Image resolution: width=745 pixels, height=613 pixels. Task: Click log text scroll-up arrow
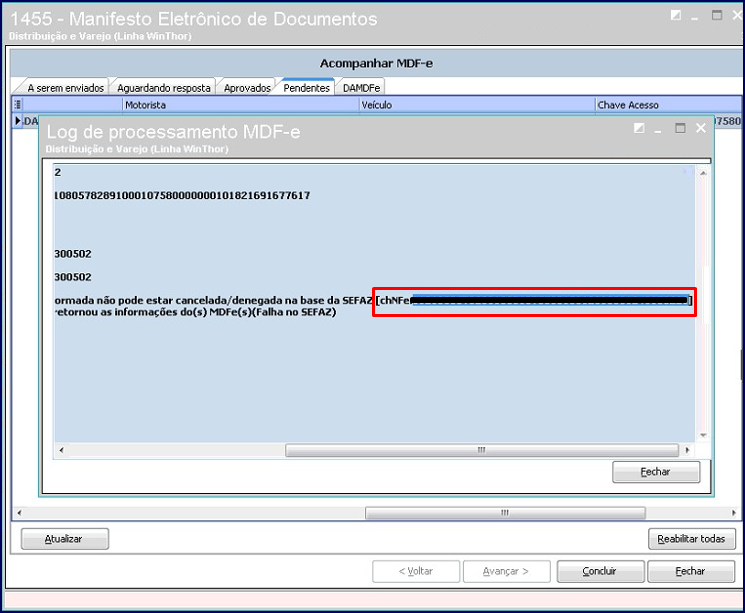pos(703,173)
